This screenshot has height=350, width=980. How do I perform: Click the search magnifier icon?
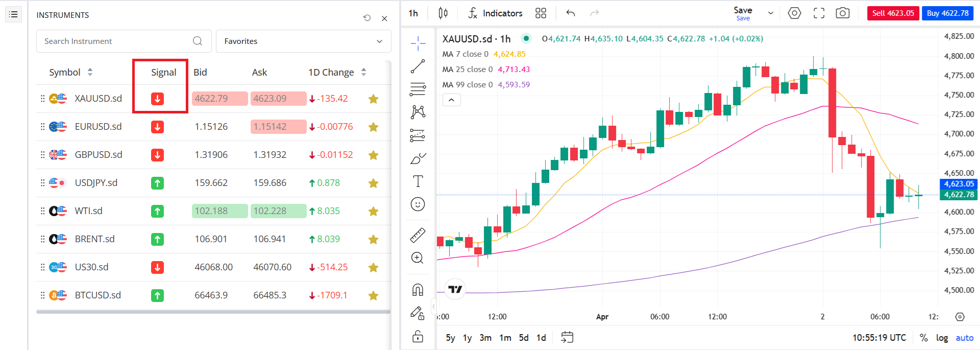pyautogui.click(x=198, y=41)
